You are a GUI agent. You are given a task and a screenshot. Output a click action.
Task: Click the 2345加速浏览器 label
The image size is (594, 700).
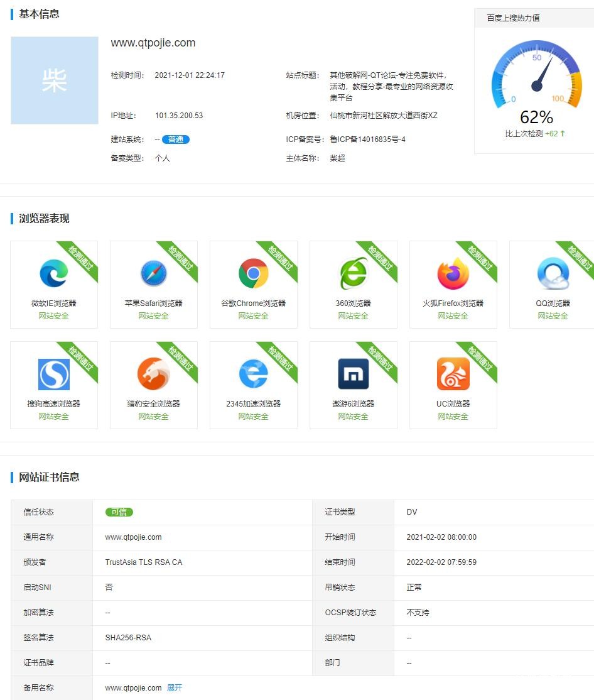[x=253, y=403]
